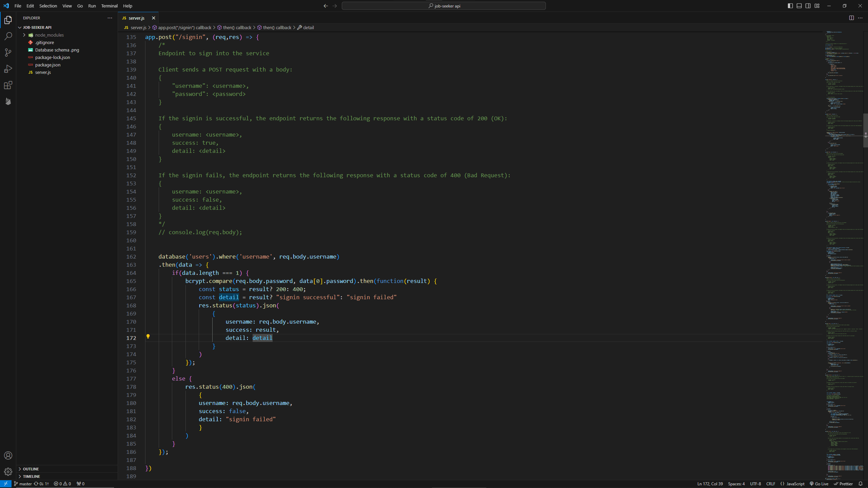Click the job-seeker api command center search box
Image resolution: width=868 pixels, height=488 pixels.
click(443, 6)
